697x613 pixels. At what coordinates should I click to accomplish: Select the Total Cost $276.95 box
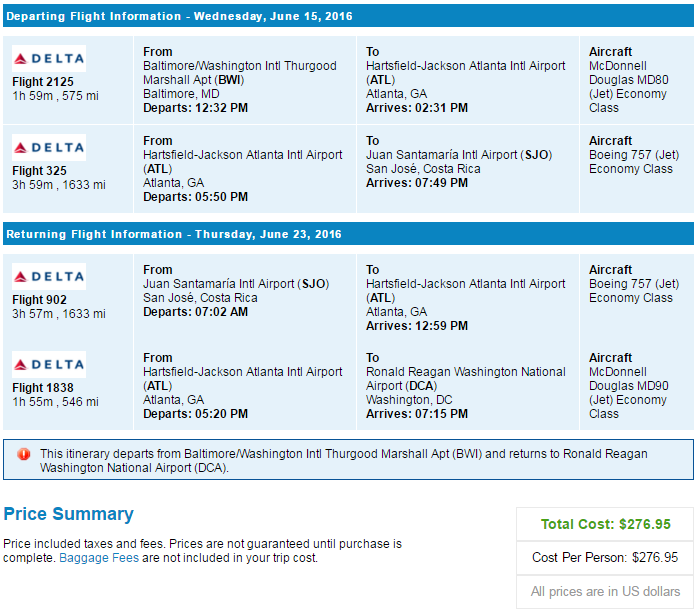point(605,524)
